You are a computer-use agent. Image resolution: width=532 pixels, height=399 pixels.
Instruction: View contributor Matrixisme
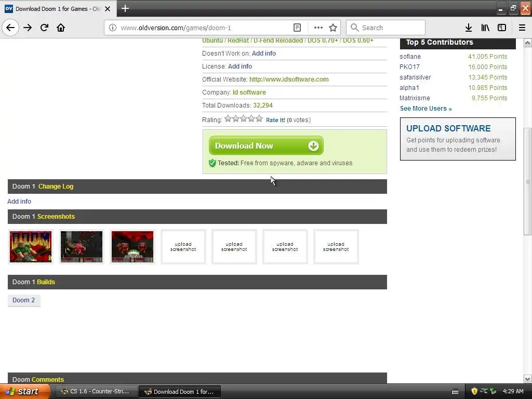click(x=415, y=98)
